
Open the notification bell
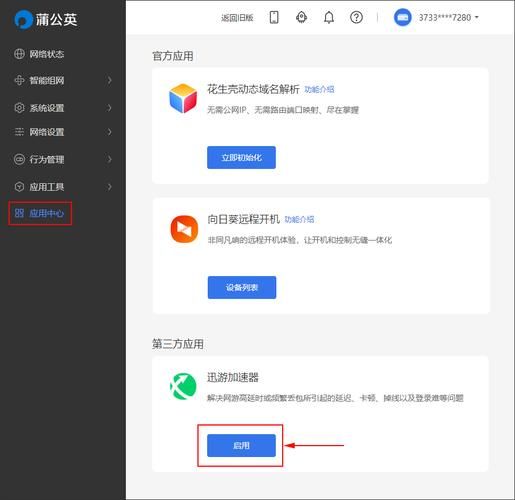(x=329, y=17)
